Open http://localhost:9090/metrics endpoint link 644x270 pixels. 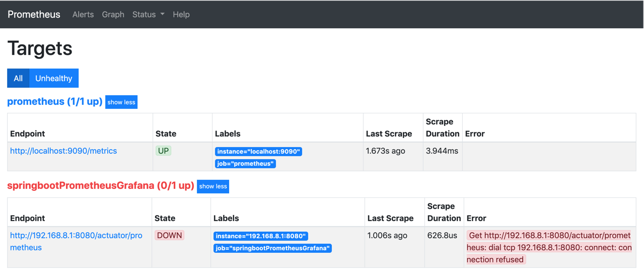click(x=63, y=151)
